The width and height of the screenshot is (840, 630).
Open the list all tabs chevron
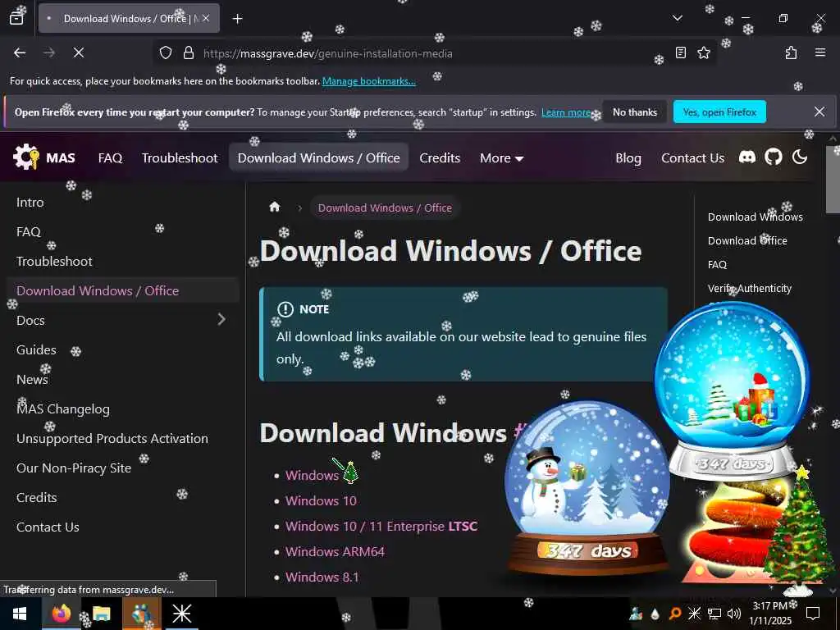point(677,18)
